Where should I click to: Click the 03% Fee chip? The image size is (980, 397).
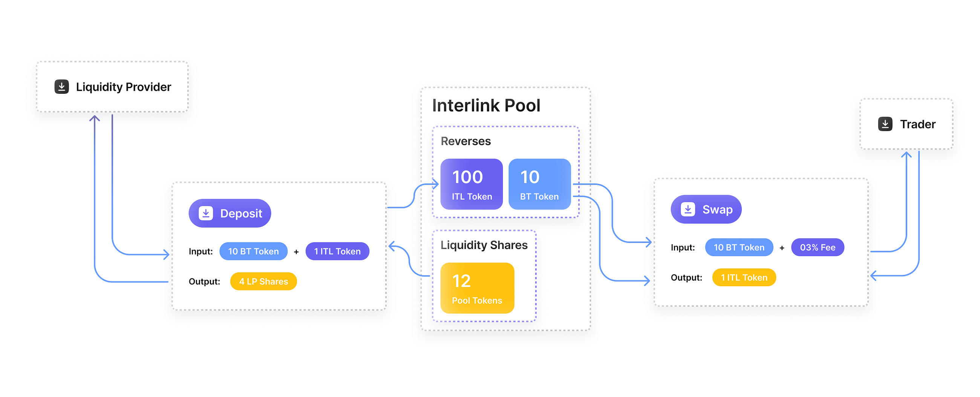click(x=818, y=247)
